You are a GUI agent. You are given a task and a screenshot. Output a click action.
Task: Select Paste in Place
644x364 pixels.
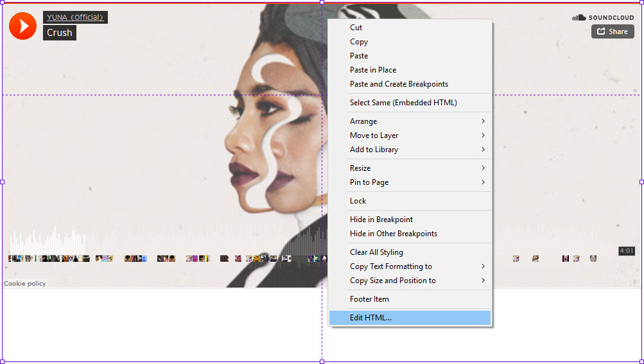click(410, 70)
